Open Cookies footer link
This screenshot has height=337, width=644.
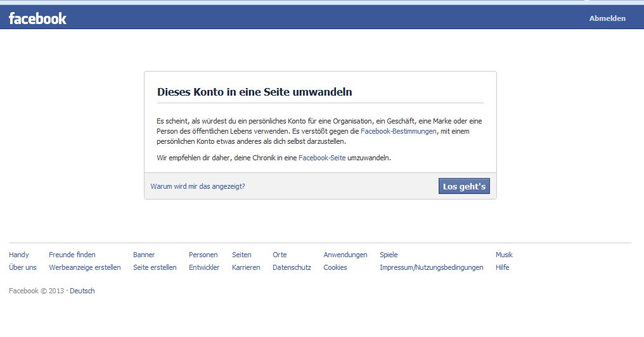(335, 267)
